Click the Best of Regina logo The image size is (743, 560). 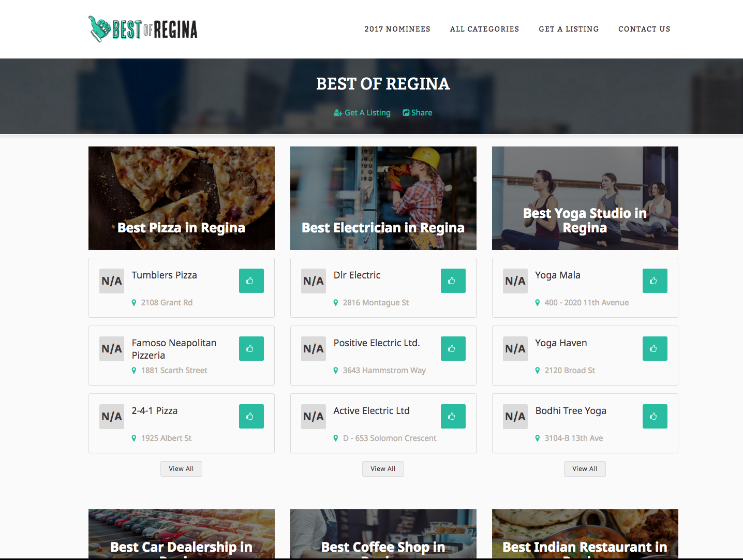143,29
